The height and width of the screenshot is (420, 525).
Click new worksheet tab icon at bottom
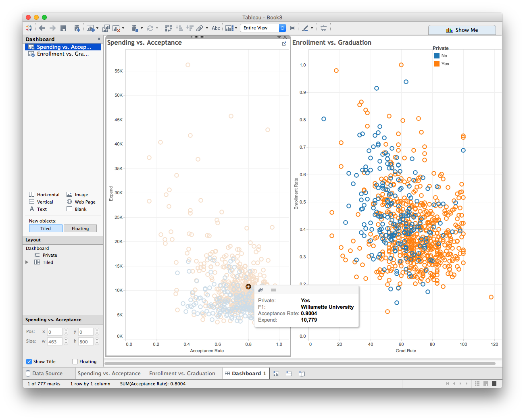pyautogui.click(x=276, y=374)
